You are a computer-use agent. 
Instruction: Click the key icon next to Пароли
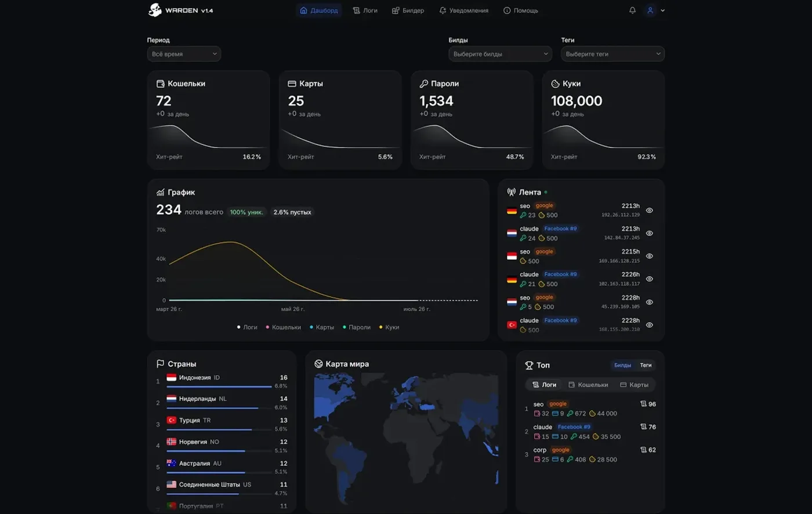click(423, 84)
